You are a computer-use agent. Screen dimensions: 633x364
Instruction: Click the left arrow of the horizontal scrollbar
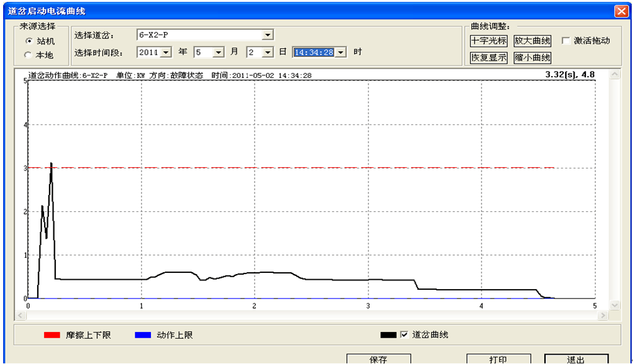coord(20,316)
